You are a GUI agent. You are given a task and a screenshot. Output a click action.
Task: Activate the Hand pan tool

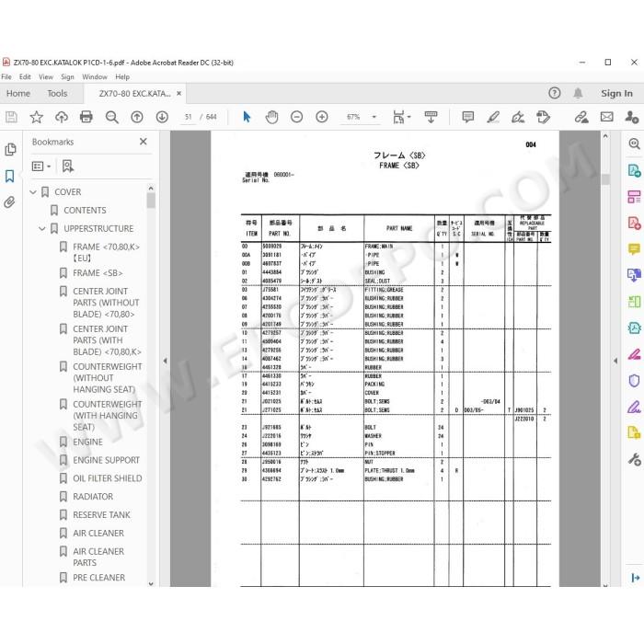click(x=271, y=117)
